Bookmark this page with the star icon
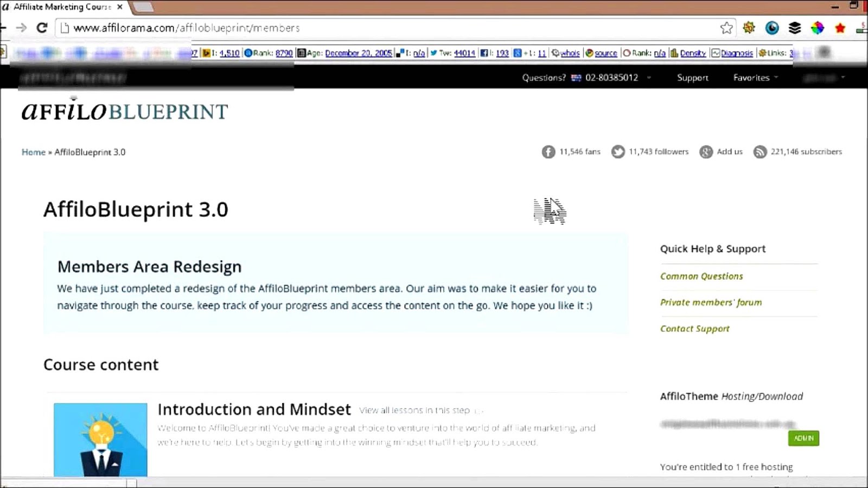868x488 pixels. click(x=726, y=28)
